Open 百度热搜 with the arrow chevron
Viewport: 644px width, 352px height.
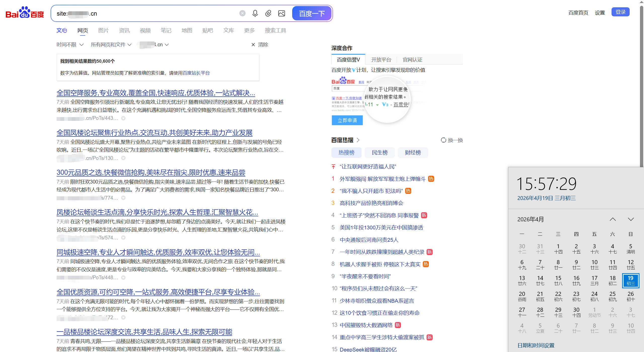358,140
